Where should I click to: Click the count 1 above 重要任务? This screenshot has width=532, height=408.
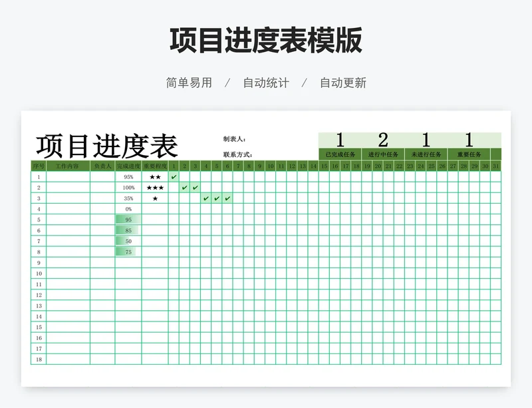(x=469, y=140)
